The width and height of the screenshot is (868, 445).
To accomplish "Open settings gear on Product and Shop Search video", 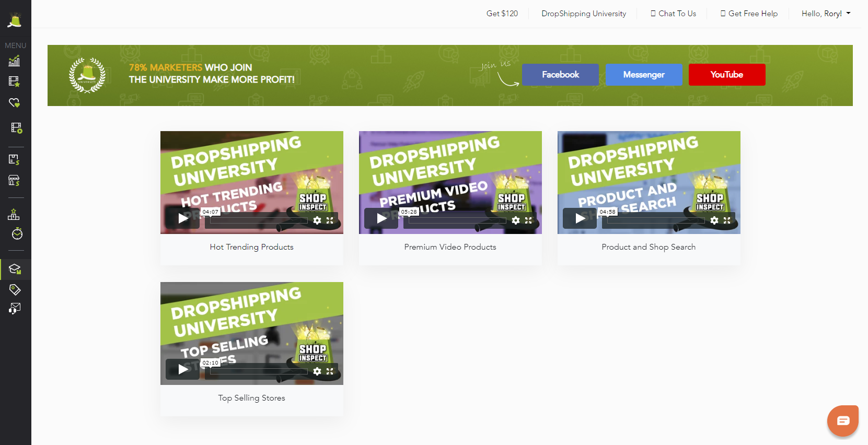I will click(714, 220).
